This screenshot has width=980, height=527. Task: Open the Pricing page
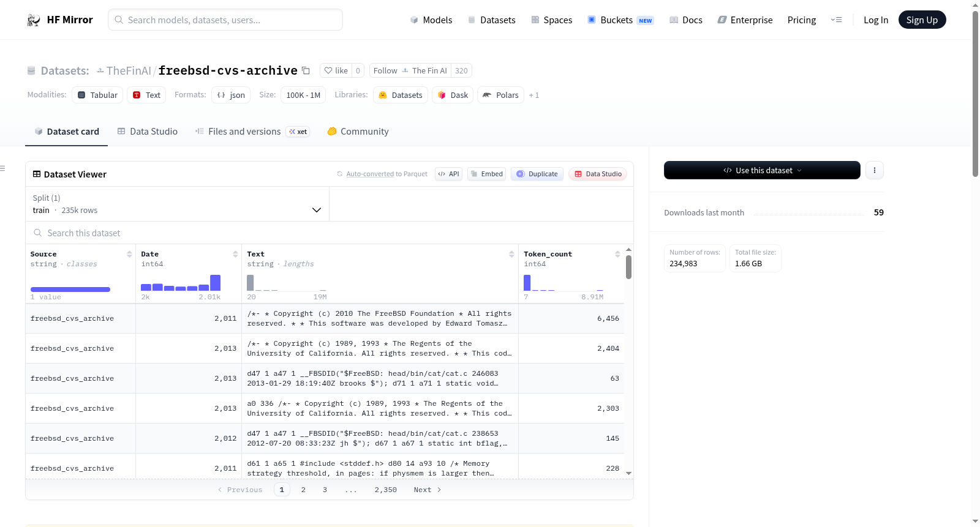802,20
